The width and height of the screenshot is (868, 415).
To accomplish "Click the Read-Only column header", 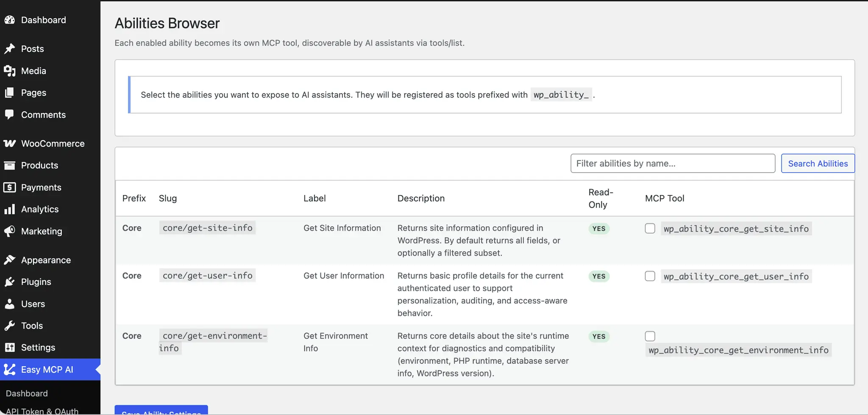I will [x=601, y=198].
